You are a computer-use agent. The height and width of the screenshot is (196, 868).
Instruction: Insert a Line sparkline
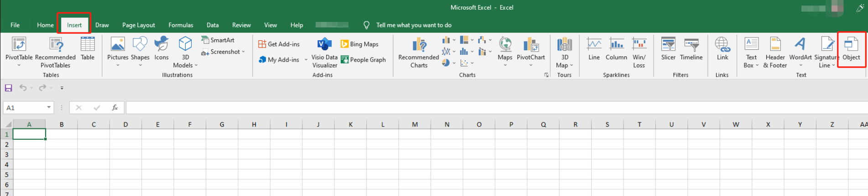[594, 48]
